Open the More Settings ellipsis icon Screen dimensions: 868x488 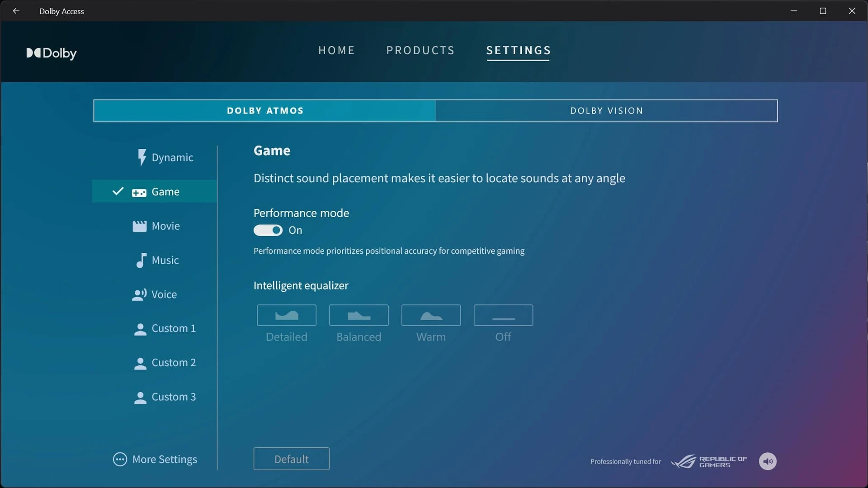[120, 460]
